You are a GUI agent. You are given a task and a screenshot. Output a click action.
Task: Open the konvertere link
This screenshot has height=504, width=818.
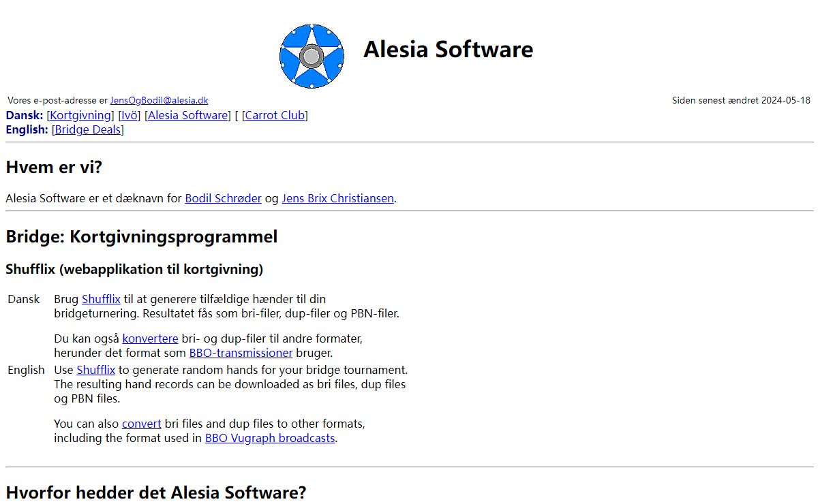click(x=150, y=338)
